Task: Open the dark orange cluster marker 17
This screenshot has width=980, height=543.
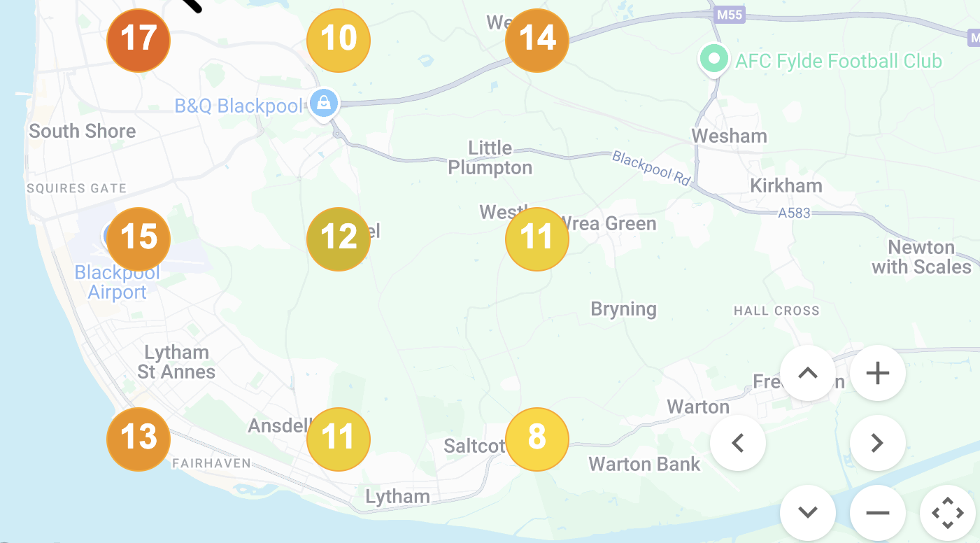Action: 139,40
